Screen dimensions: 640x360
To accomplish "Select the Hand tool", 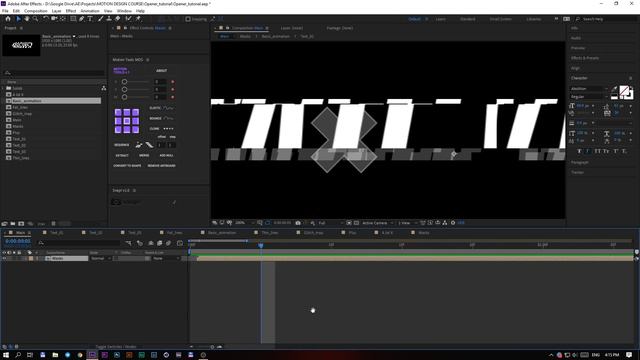I will [x=27, y=19].
